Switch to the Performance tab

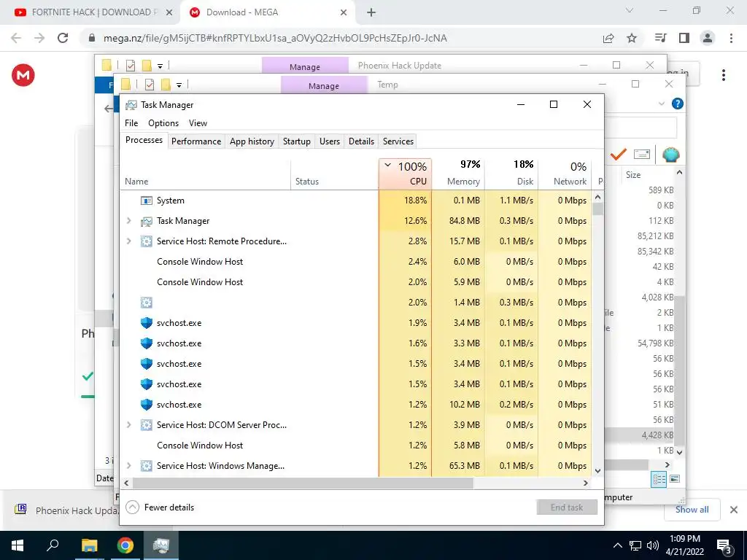coord(196,141)
